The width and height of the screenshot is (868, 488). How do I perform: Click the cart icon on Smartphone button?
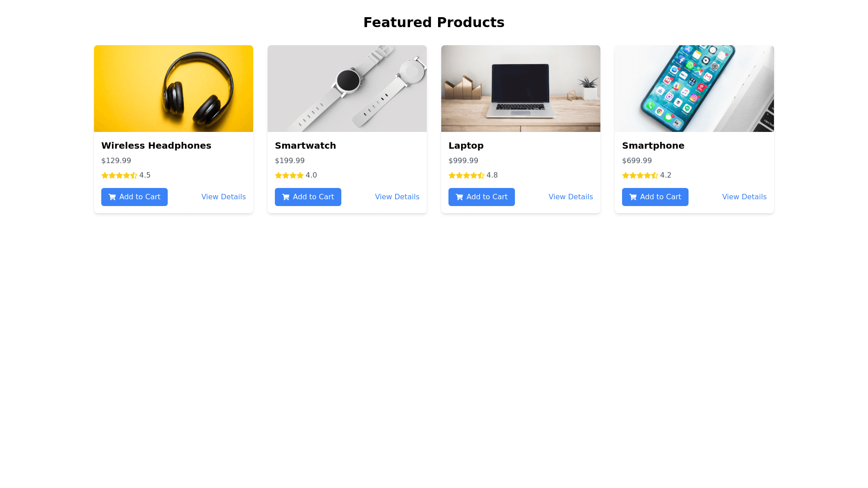pyautogui.click(x=633, y=197)
